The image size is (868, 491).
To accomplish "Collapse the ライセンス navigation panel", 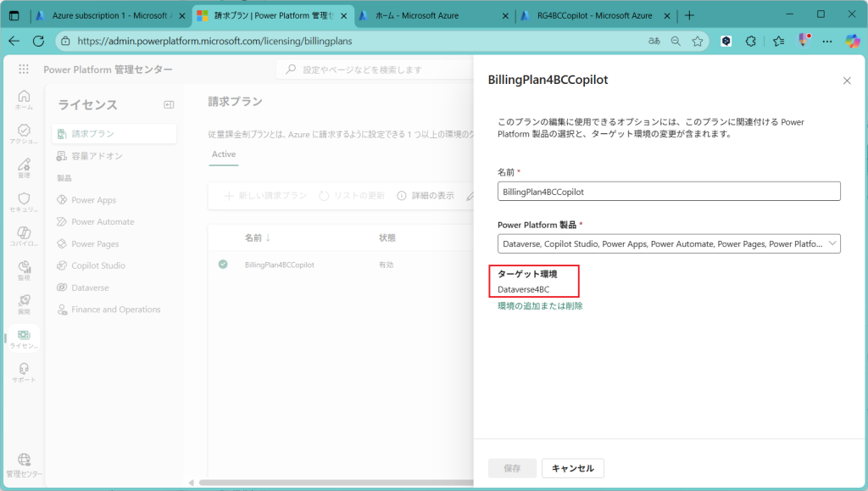I will (x=169, y=104).
